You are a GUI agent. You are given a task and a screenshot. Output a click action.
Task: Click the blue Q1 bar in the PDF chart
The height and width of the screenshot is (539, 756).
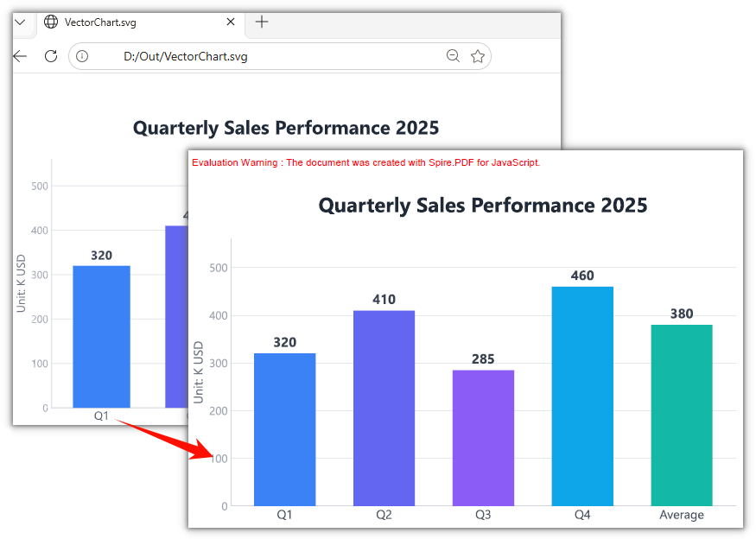284,429
